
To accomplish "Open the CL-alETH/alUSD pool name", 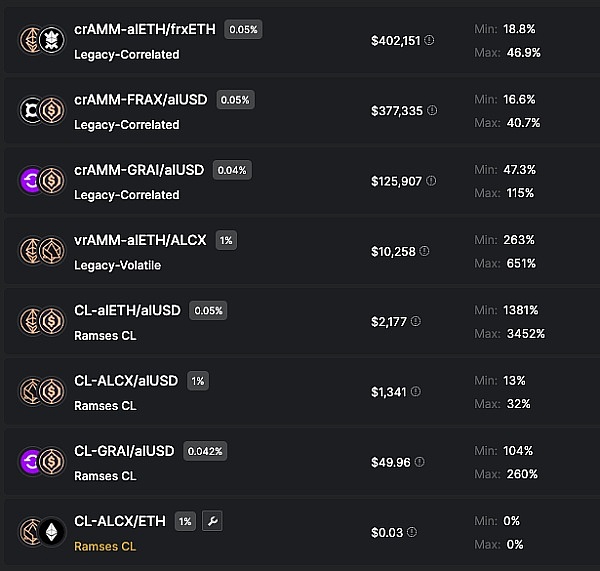I will [x=127, y=310].
